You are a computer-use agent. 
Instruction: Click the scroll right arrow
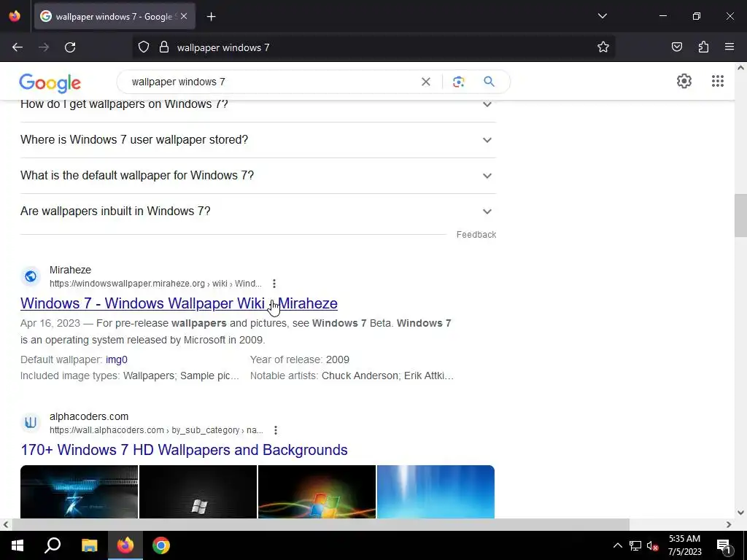point(729,524)
